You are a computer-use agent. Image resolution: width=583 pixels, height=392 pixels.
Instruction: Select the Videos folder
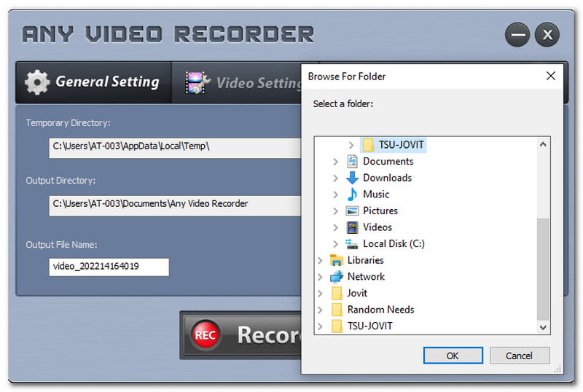[377, 227]
